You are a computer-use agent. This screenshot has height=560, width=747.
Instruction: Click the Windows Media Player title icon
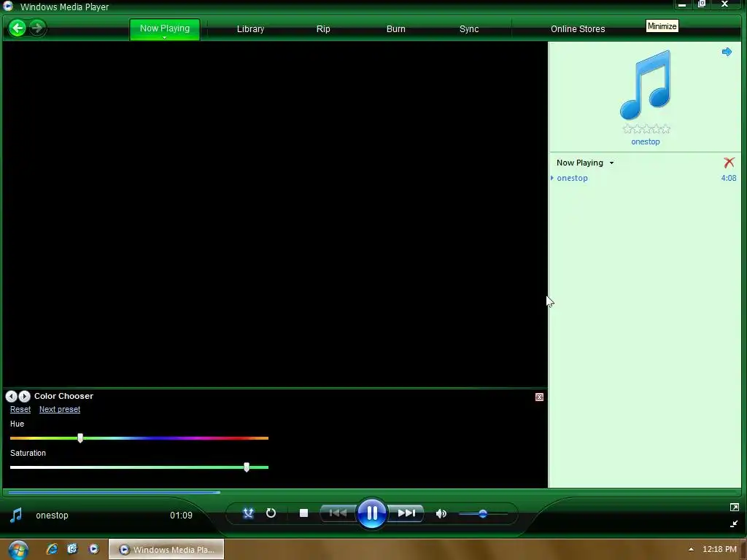click(x=8, y=6)
